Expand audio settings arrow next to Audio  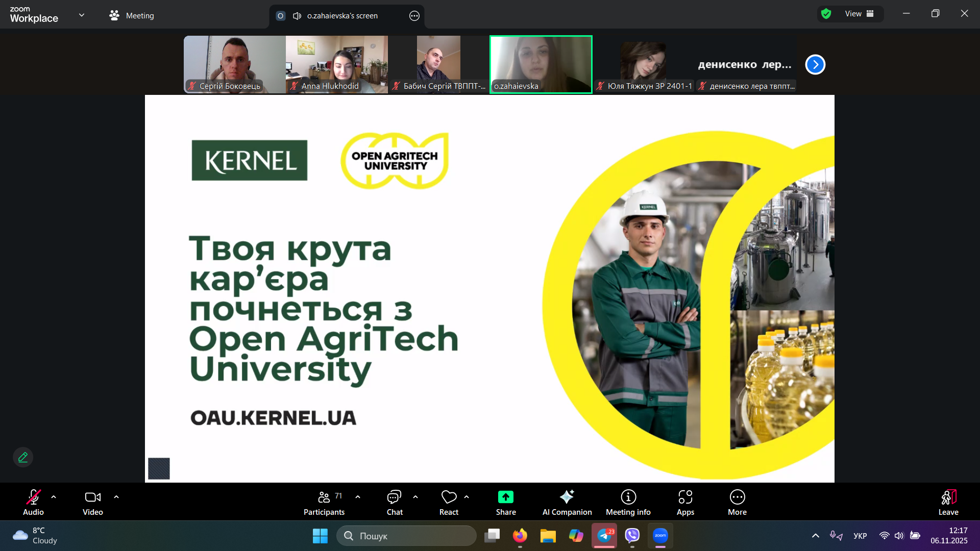tap(54, 496)
